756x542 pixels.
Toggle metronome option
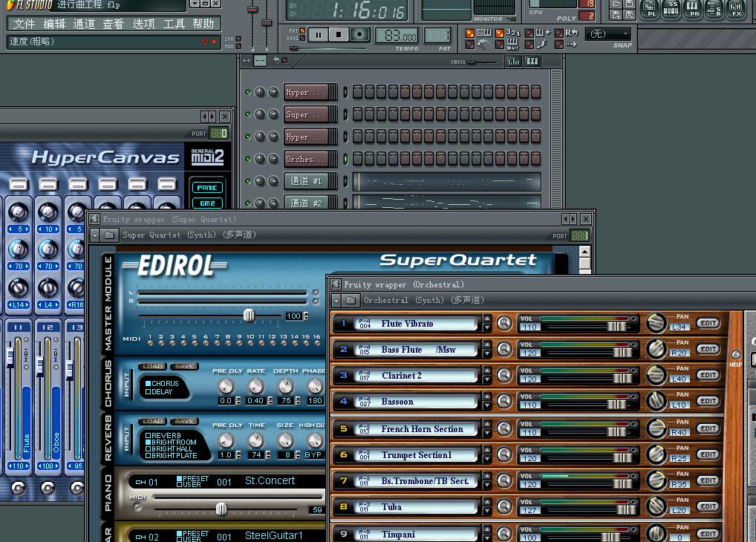[x=470, y=45]
